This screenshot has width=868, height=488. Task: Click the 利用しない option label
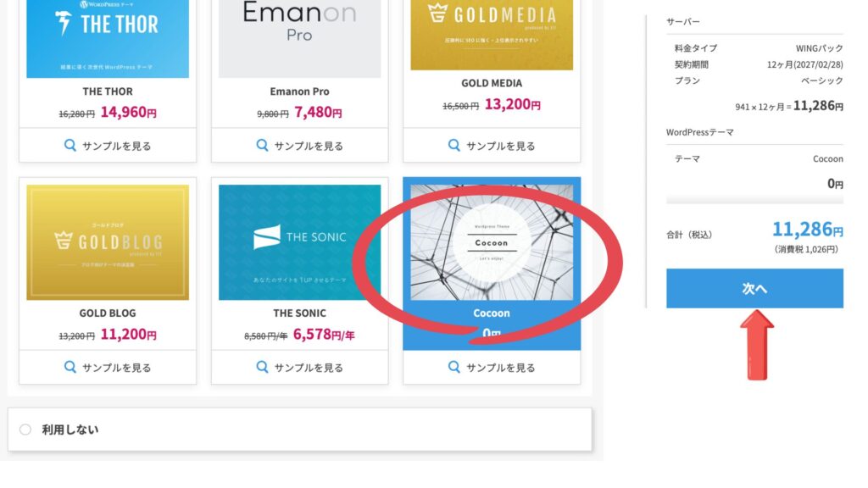coord(70,430)
